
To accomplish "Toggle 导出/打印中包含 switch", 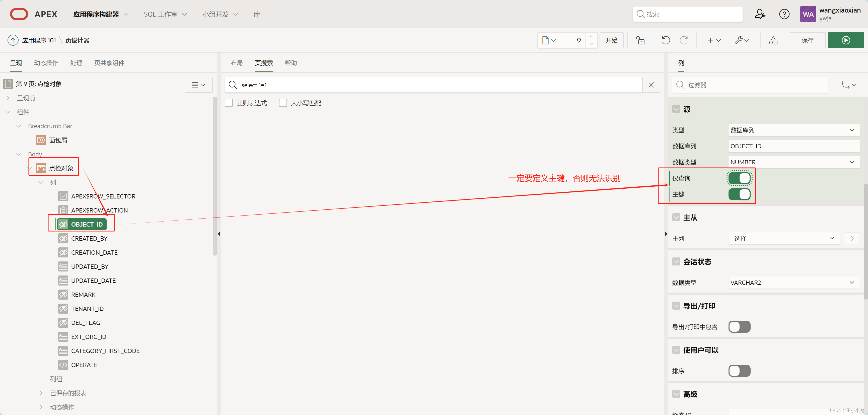I will click(x=739, y=326).
